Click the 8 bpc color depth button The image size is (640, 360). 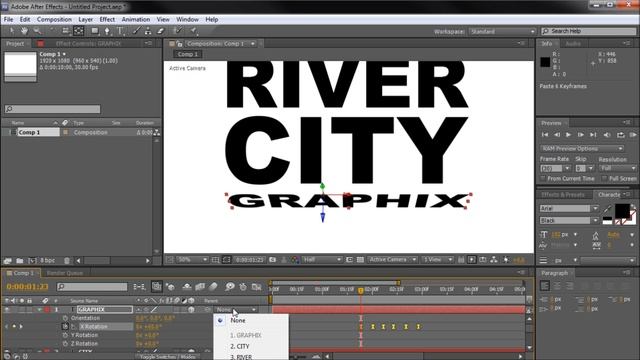click(x=47, y=260)
